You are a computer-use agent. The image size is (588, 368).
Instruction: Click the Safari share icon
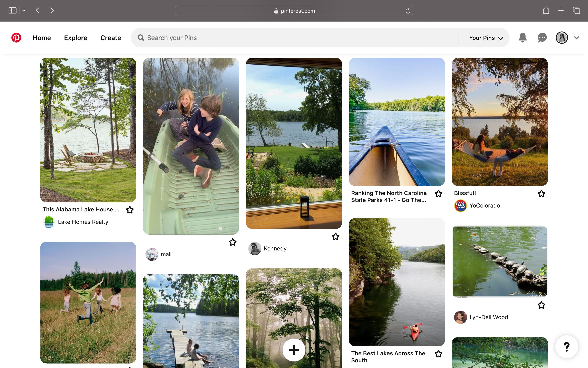[x=546, y=10]
